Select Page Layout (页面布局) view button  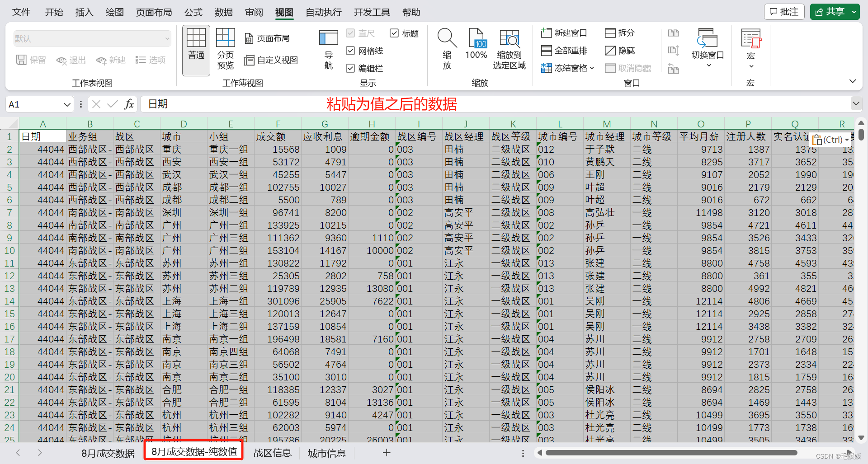[267, 38]
